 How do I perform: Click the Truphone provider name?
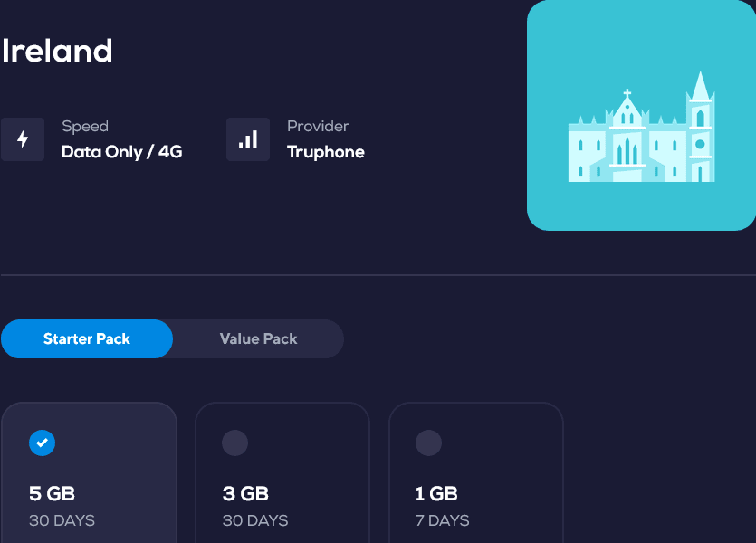[x=326, y=152]
